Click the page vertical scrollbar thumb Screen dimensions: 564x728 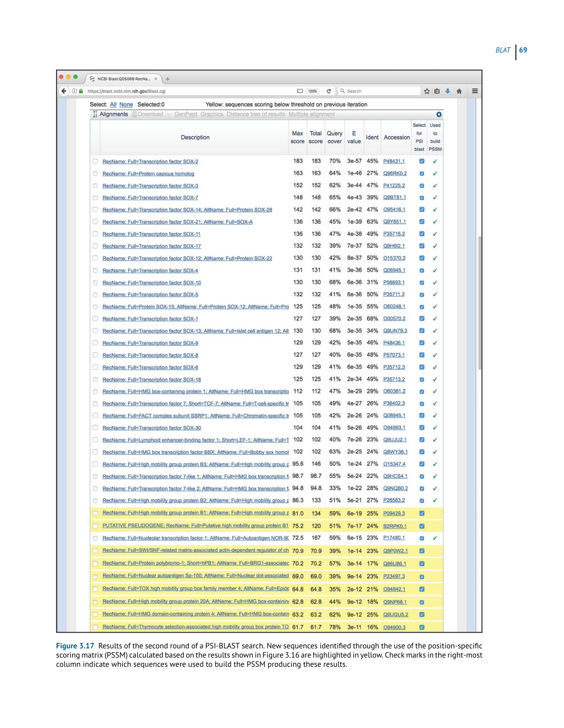tap(480, 304)
